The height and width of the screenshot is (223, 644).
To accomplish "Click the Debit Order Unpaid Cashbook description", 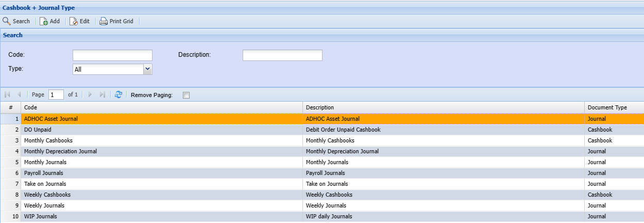I will click(343, 130).
